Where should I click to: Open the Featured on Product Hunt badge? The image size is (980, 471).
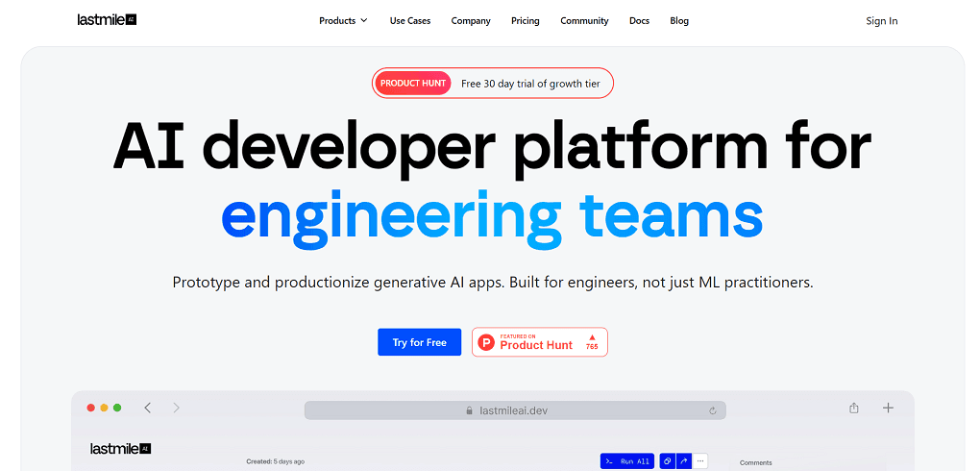click(539, 342)
